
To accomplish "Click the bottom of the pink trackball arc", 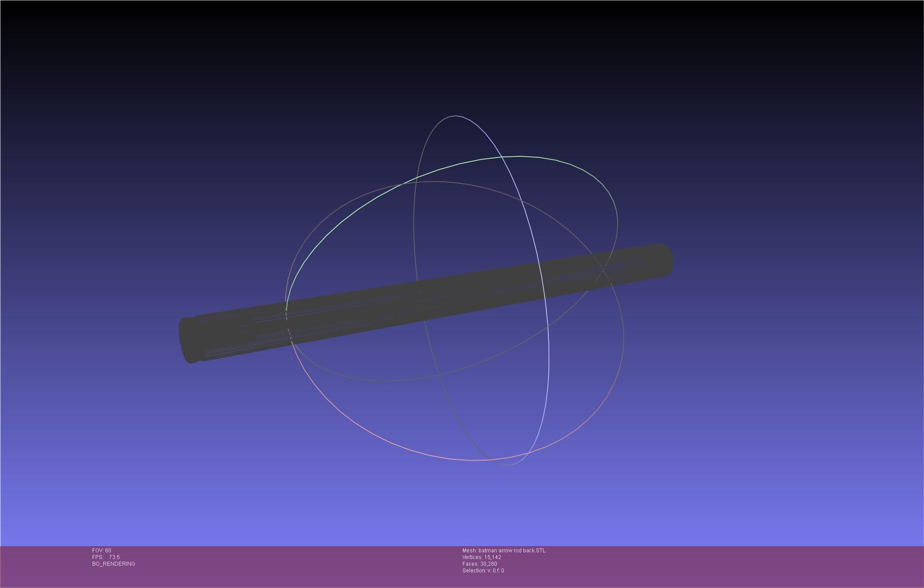I will (x=472, y=460).
